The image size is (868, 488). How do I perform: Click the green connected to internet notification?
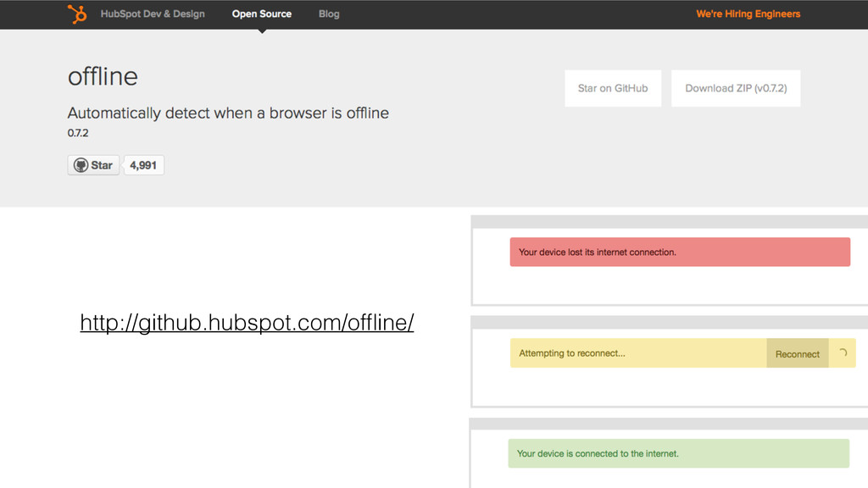[x=678, y=453]
